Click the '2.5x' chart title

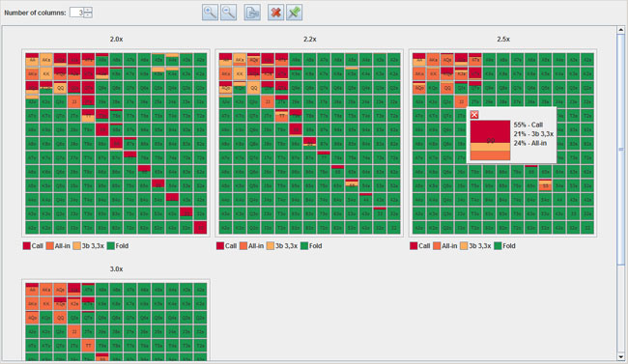click(503, 40)
